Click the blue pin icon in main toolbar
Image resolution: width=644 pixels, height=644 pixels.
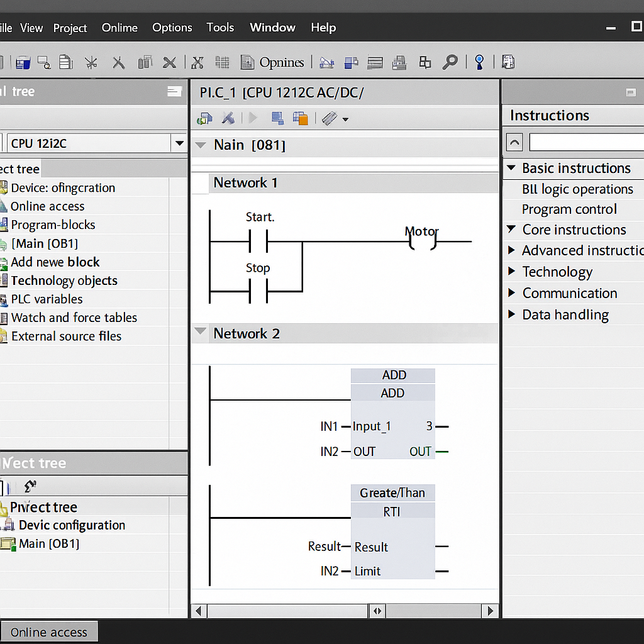click(x=479, y=62)
